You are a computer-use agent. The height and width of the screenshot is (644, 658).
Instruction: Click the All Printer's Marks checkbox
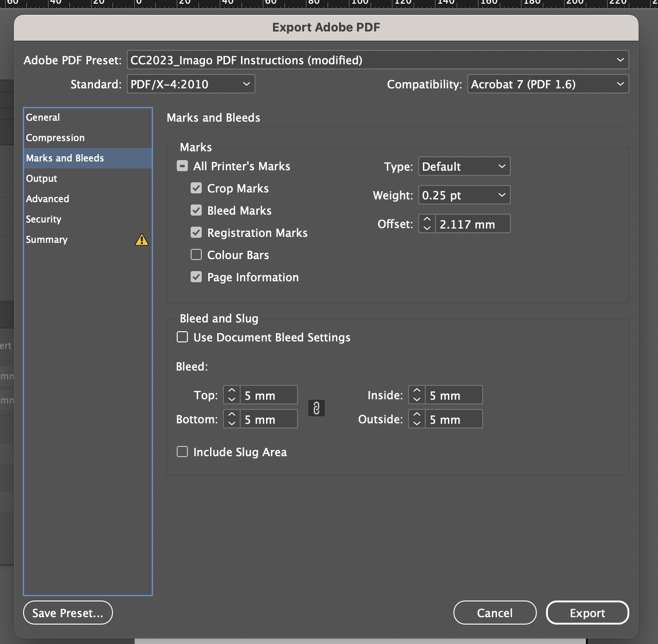(x=181, y=166)
